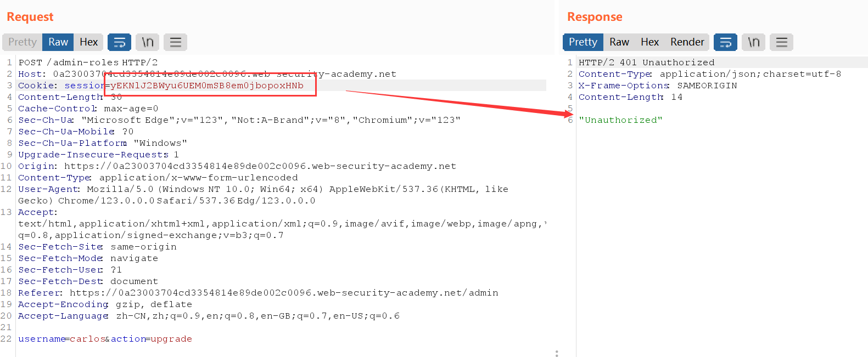Toggle word wrap icon in Response panel
The image size is (868, 357).
[725, 42]
